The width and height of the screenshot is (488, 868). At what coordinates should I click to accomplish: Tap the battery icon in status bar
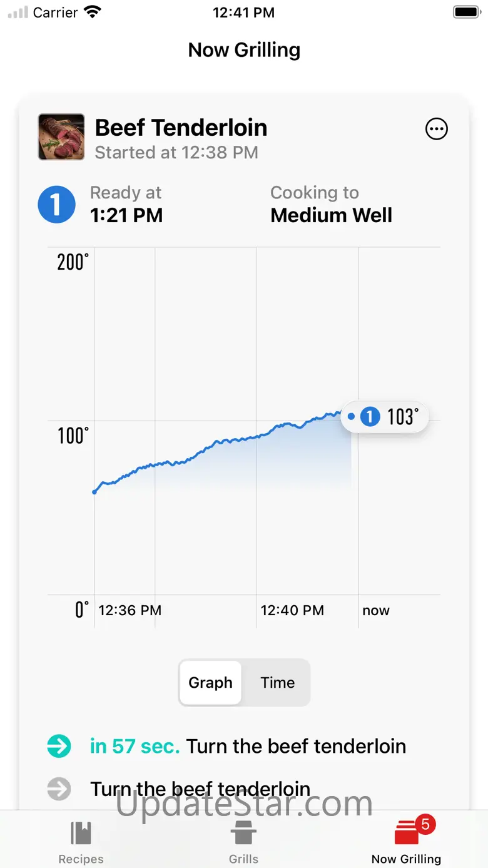click(x=465, y=13)
